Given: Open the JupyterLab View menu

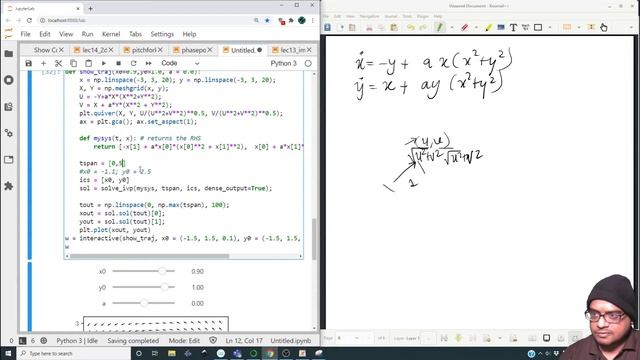Looking at the screenshot, I should point(66,34).
